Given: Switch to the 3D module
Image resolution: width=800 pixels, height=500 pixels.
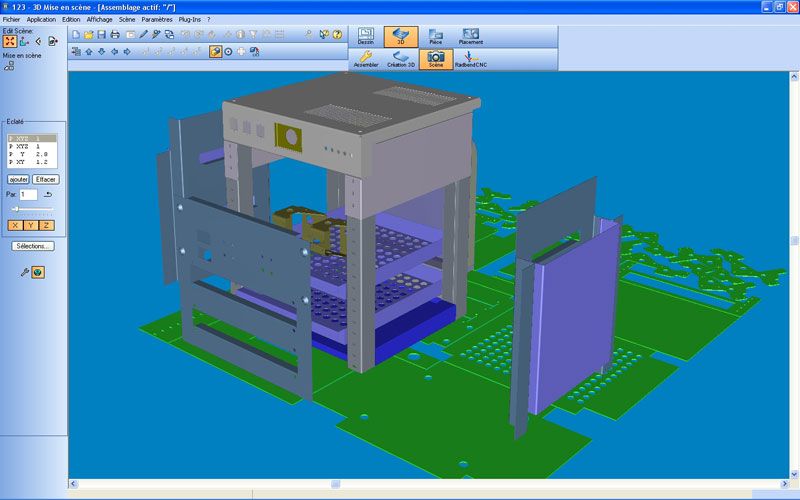Looking at the screenshot, I should click(401, 37).
